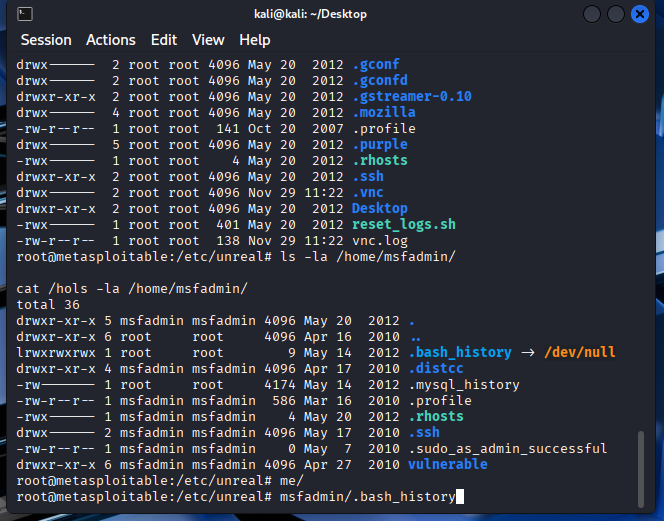Minimize the terminal window
664x521 pixels.
(x=592, y=14)
